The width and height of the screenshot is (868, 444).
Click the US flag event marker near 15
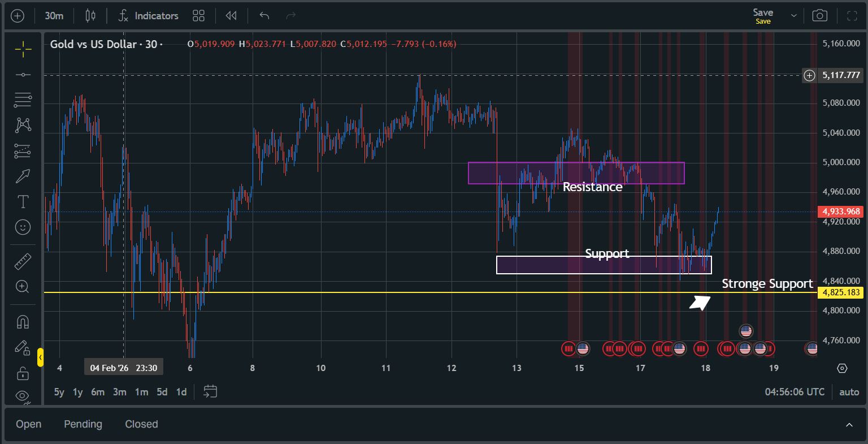click(x=583, y=349)
